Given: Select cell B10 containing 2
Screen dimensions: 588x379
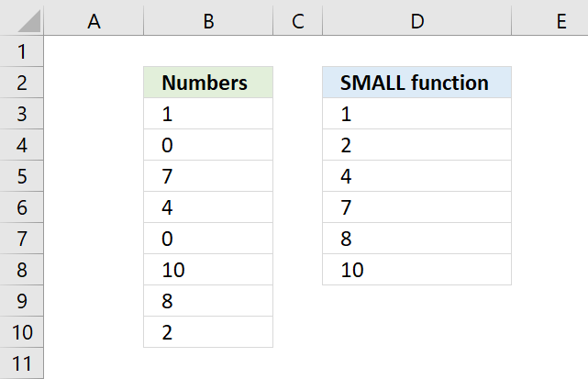Looking at the screenshot, I should click(208, 332).
